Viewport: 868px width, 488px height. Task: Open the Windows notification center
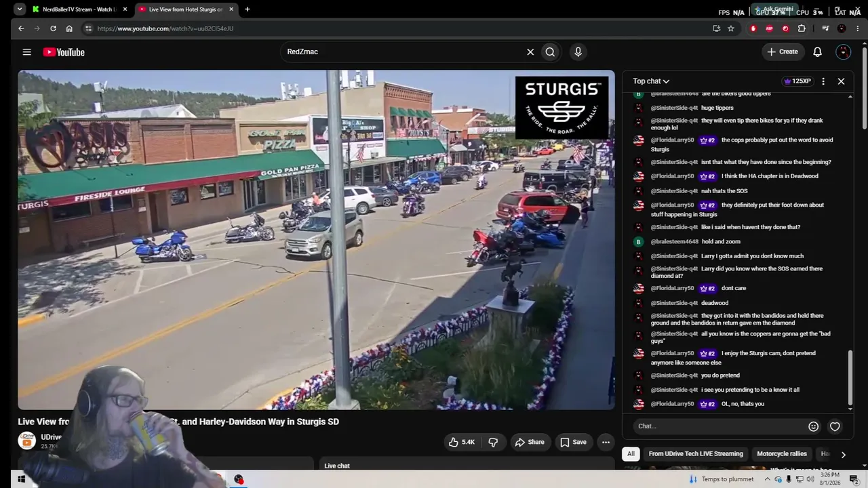pos(854,479)
